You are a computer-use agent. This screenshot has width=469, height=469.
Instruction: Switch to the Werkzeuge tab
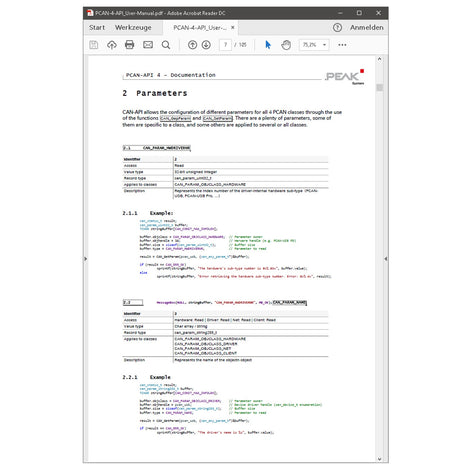pyautogui.click(x=133, y=28)
